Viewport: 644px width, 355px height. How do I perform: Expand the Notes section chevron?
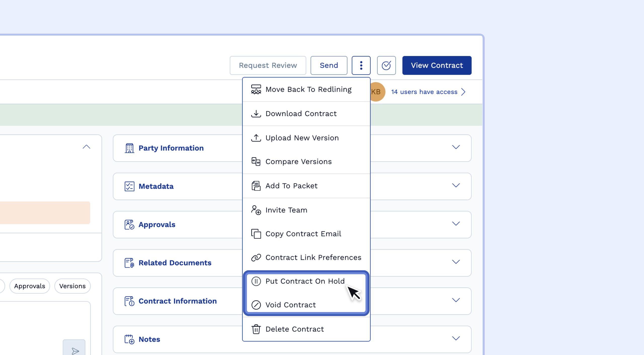tap(456, 338)
